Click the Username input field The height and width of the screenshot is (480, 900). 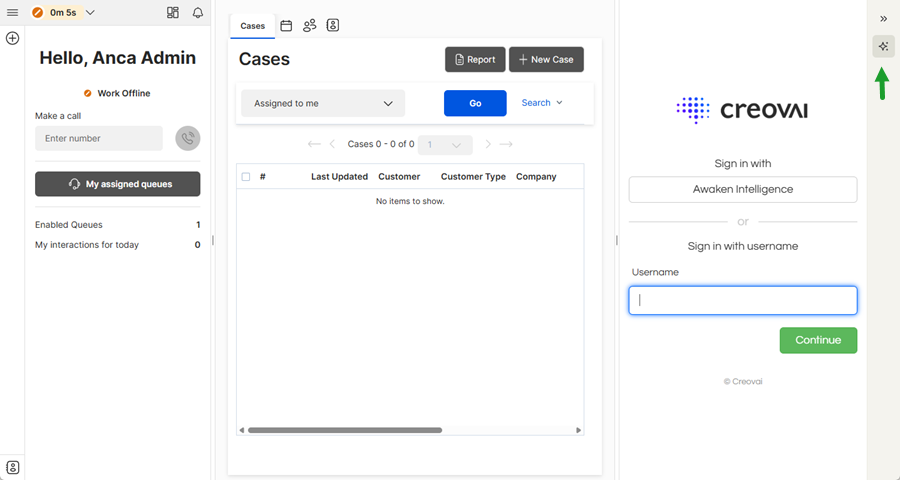(x=742, y=300)
